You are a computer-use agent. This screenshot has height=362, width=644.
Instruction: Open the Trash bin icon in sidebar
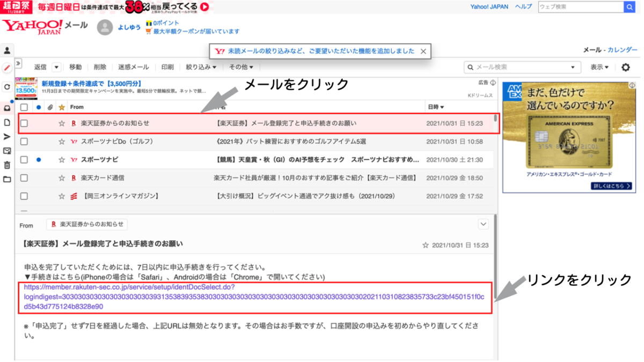(7, 165)
